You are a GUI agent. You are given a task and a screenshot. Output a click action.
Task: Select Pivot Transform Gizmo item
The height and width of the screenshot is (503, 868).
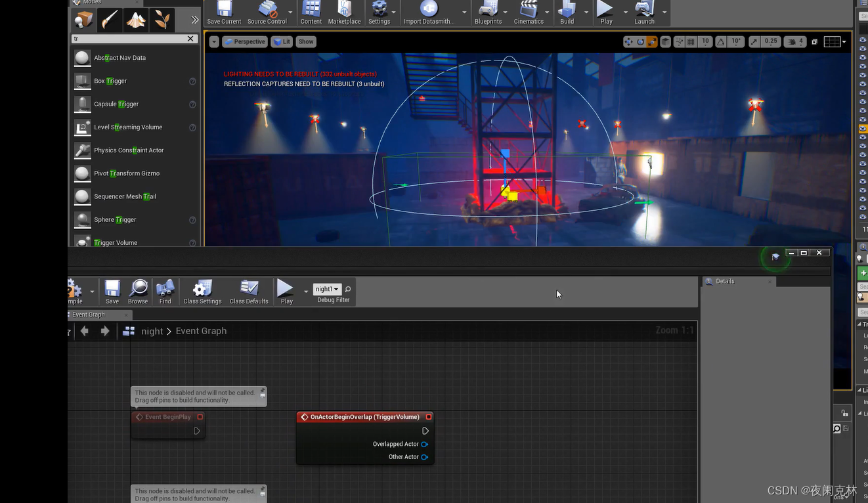pos(135,173)
